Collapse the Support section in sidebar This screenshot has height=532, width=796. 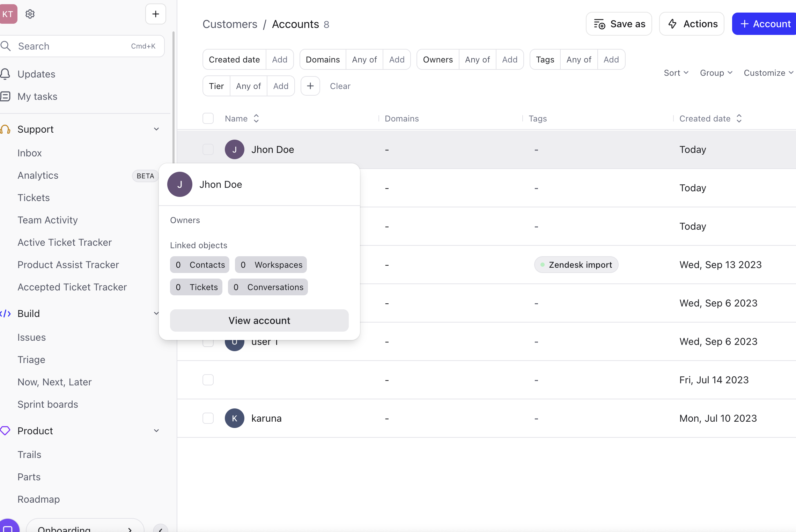click(156, 129)
